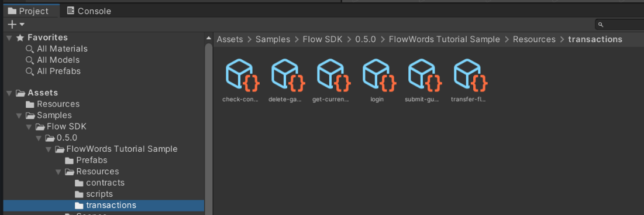Click the All Materials search icon

pyautogui.click(x=30, y=49)
